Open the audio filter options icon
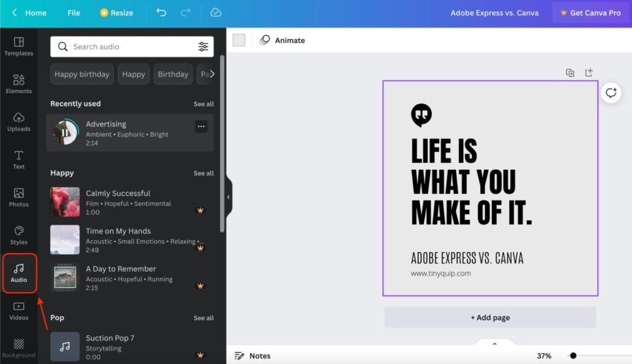Image resolution: width=632 pixels, height=364 pixels. click(x=204, y=46)
